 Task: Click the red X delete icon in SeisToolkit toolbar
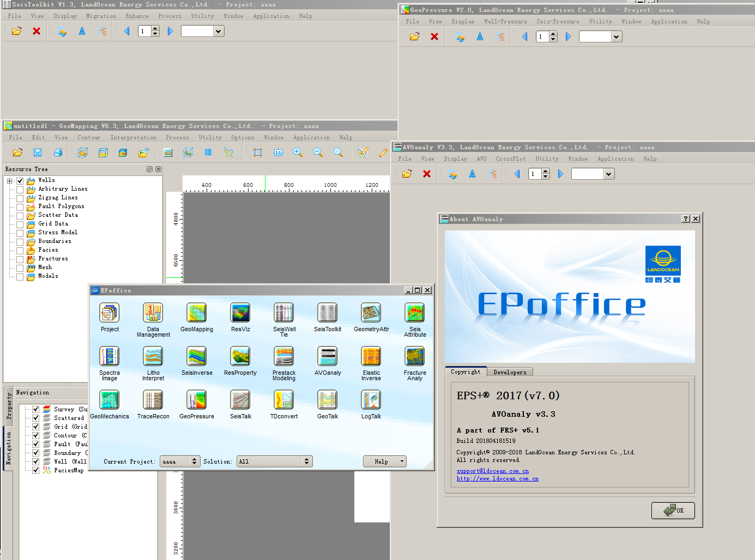[37, 31]
